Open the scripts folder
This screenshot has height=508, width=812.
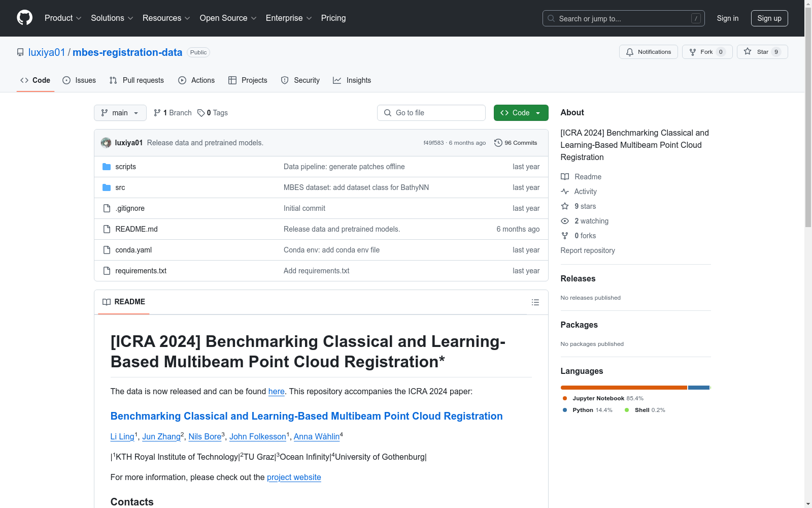[125, 167]
